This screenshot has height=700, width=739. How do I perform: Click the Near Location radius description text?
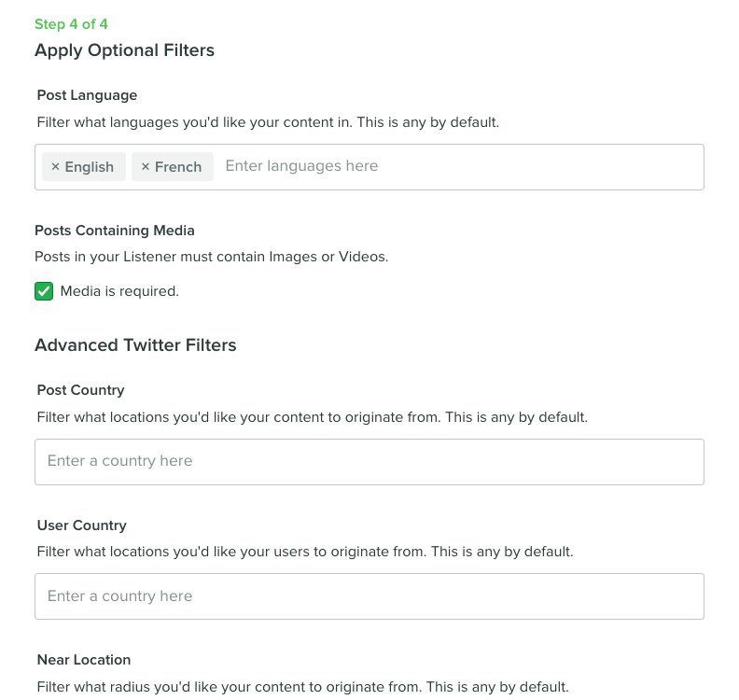point(302,687)
